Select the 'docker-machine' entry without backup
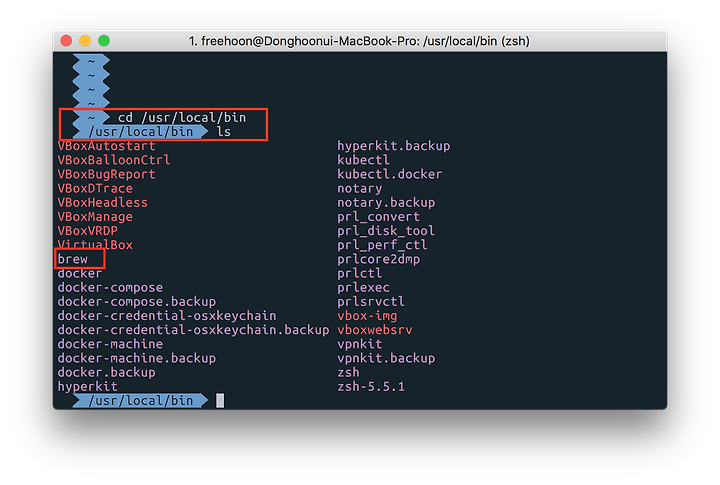Viewport: 720px width, 485px height. click(x=110, y=344)
